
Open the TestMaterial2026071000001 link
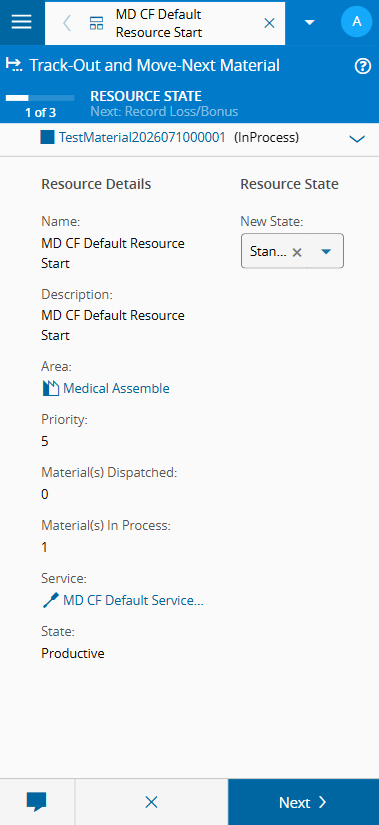coord(142,138)
